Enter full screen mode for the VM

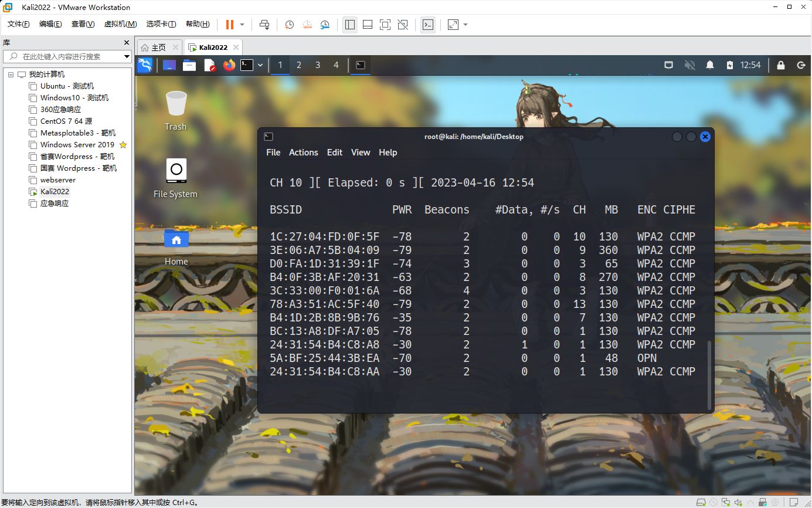385,25
